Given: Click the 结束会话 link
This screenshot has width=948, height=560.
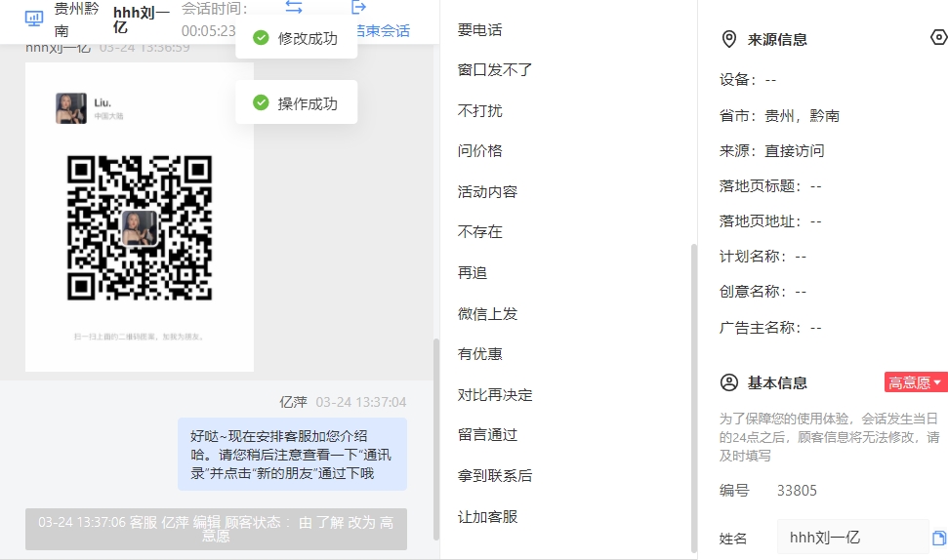Looking at the screenshot, I should (x=384, y=31).
